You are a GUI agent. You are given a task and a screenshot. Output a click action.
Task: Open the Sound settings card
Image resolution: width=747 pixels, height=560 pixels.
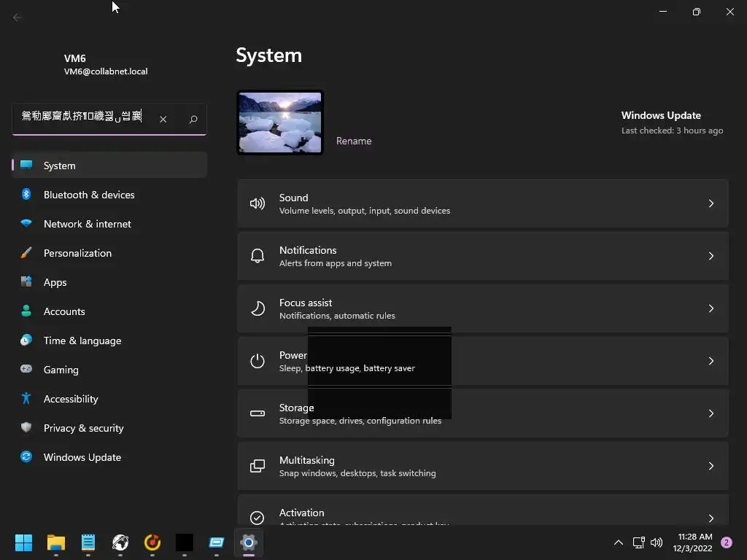tap(483, 203)
